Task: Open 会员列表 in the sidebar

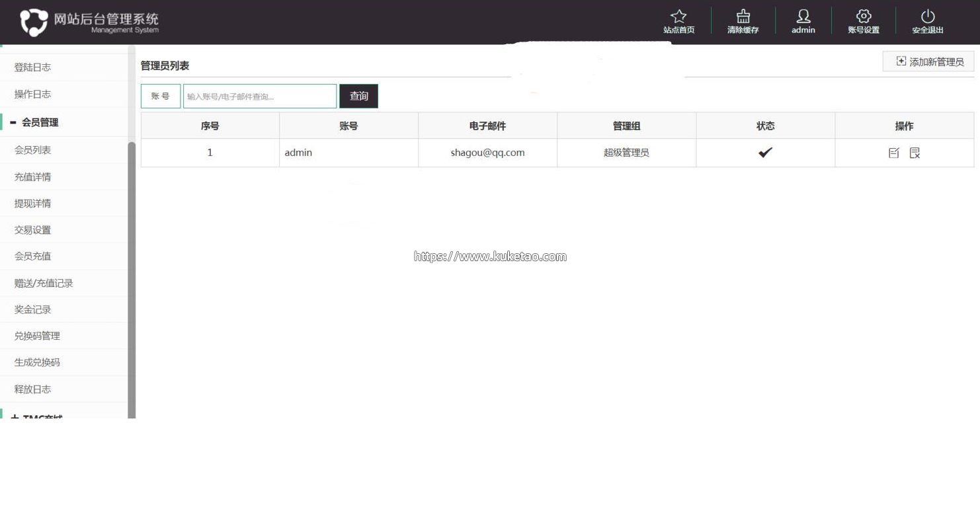Action: [32, 150]
